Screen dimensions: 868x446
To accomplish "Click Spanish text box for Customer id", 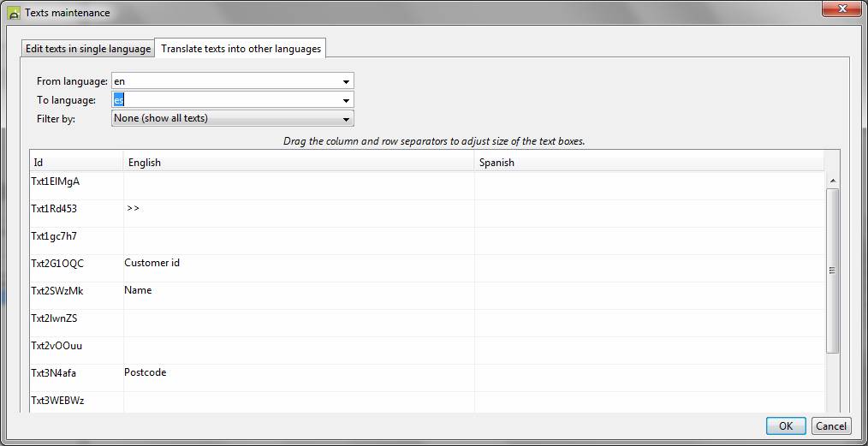I will [x=649, y=268].
